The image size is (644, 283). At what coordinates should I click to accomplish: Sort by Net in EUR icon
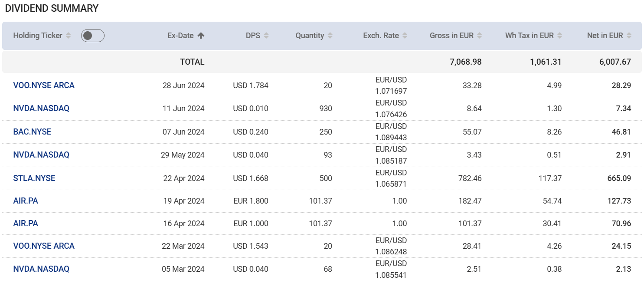point(629,36)
